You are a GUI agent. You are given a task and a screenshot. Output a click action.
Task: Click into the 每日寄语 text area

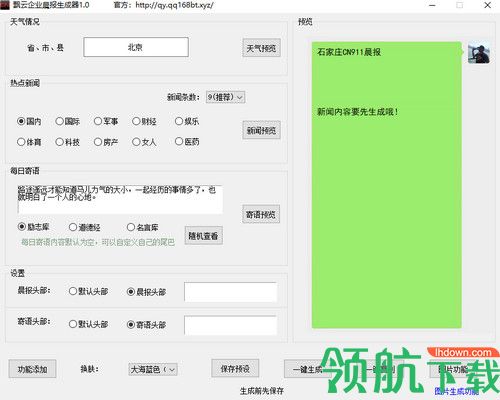coord(120,199)
